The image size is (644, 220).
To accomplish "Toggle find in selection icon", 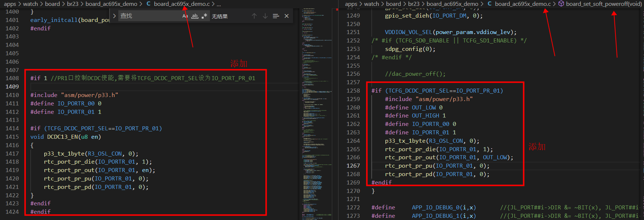I will point(276,16).
